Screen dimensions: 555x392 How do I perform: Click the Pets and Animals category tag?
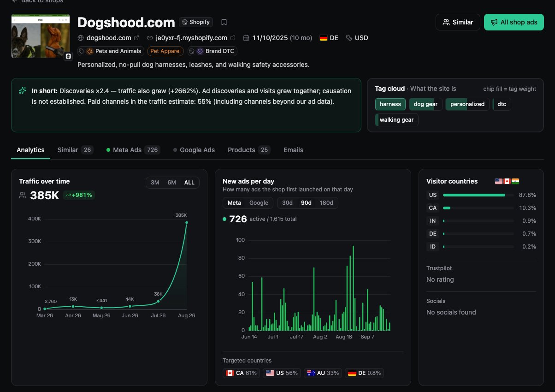tap(111, 51)
